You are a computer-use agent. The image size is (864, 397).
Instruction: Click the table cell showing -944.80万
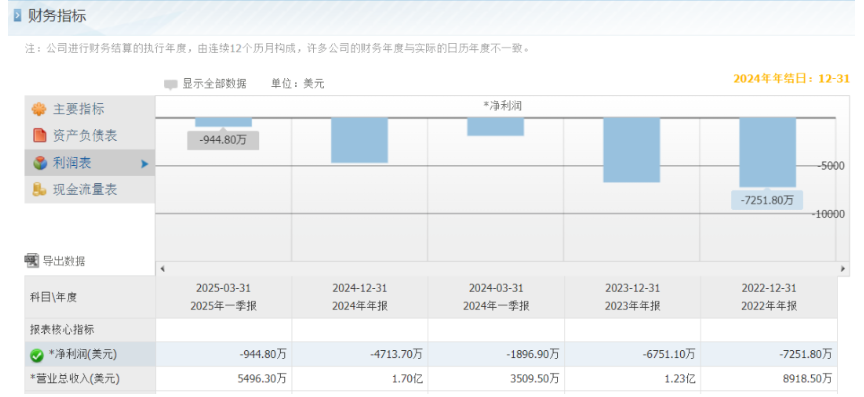point(224,355)
